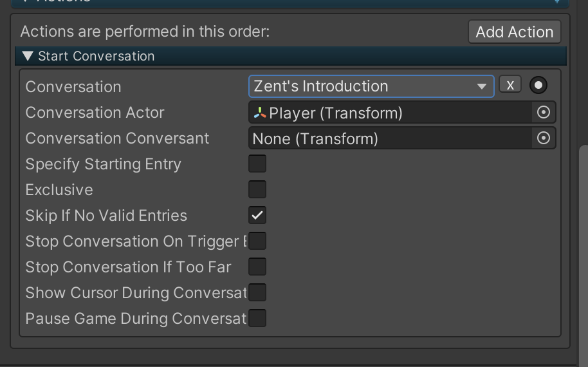Click the Start Conversation header label

96,56
